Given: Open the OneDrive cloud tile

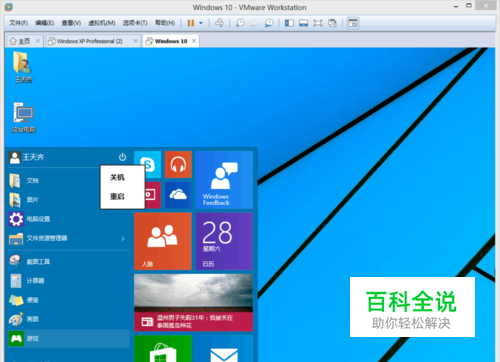Looking at the screenshot, I should pyautogui.click(x=178, y=195).
